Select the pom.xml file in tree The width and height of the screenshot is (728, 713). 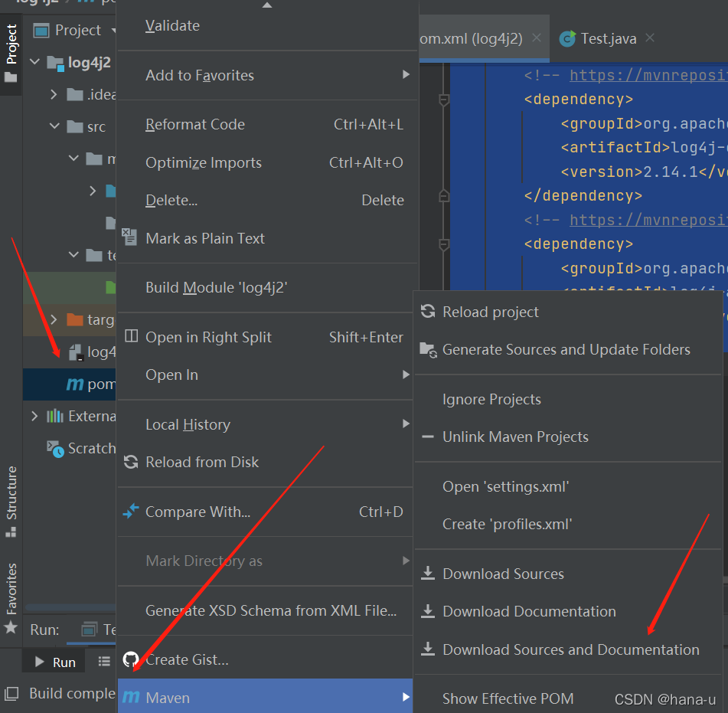pyautogui.click(x=70, y=384)
